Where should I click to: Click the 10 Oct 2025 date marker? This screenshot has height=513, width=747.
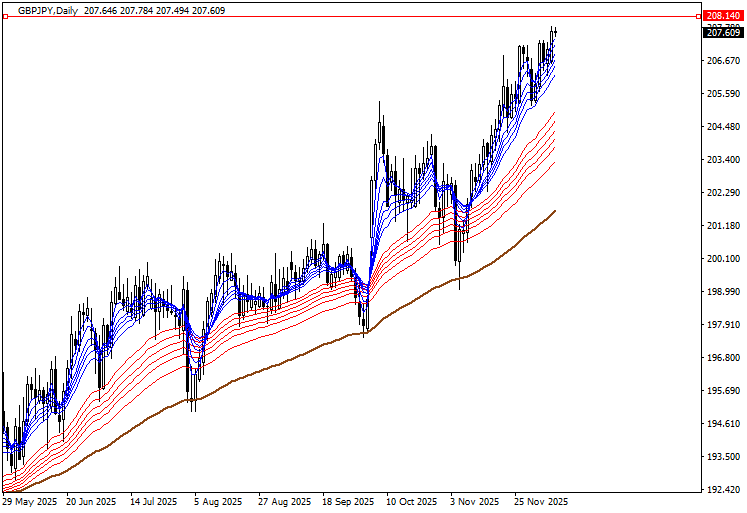tap(411, 501)
